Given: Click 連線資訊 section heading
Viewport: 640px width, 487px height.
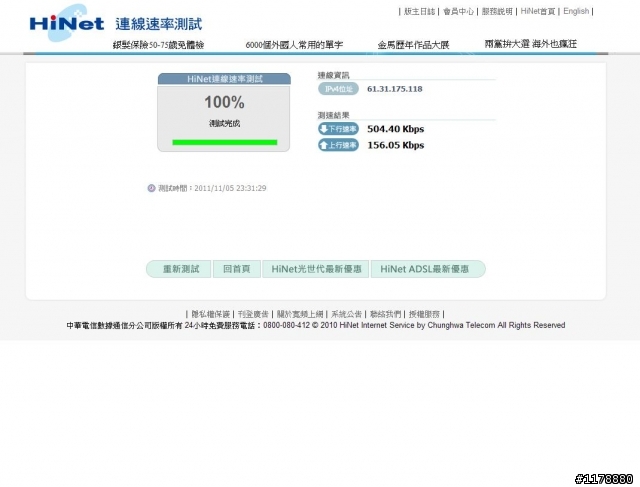Looking at the screenshot, I should (x=333, y=75).
